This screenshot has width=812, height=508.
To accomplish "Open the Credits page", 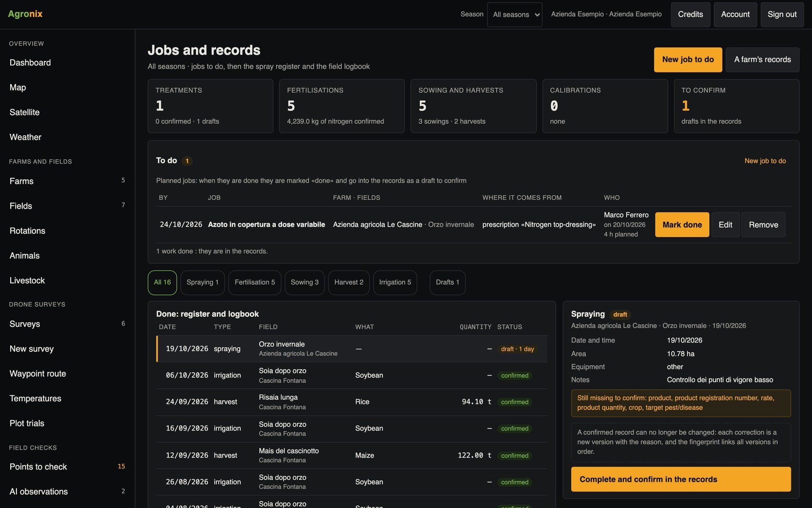I will (x=690, y=14).
